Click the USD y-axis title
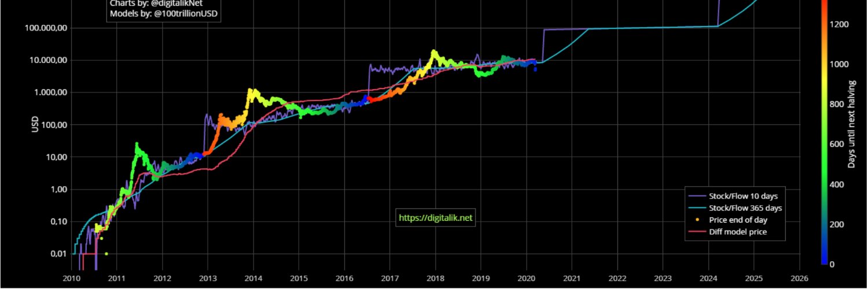Image resolution: width=868 pixels, height=289 pixels. click(35, 125)
